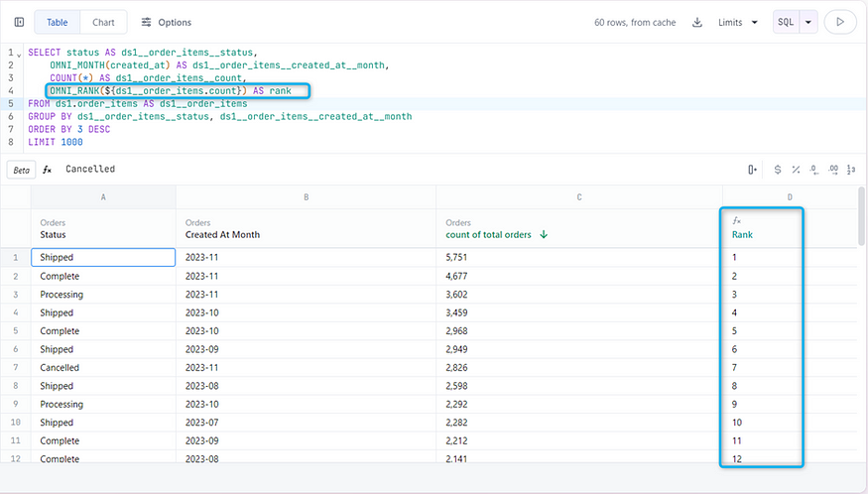Select row number 3 header

pos(16,295)
